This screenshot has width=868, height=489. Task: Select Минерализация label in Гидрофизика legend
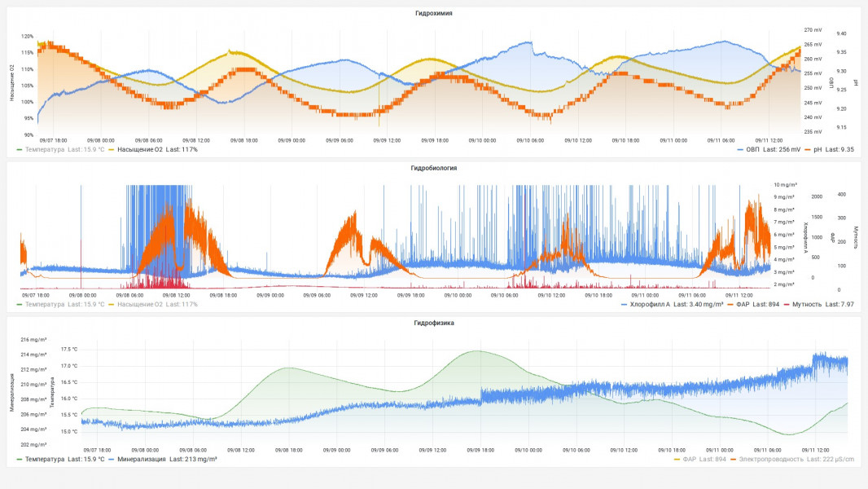141,460
